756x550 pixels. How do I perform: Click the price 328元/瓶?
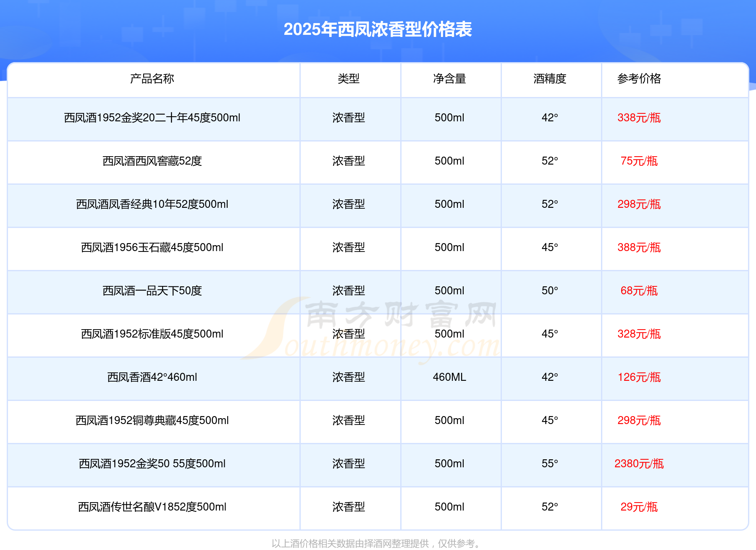pyautogui.click(x=639, y=334)
